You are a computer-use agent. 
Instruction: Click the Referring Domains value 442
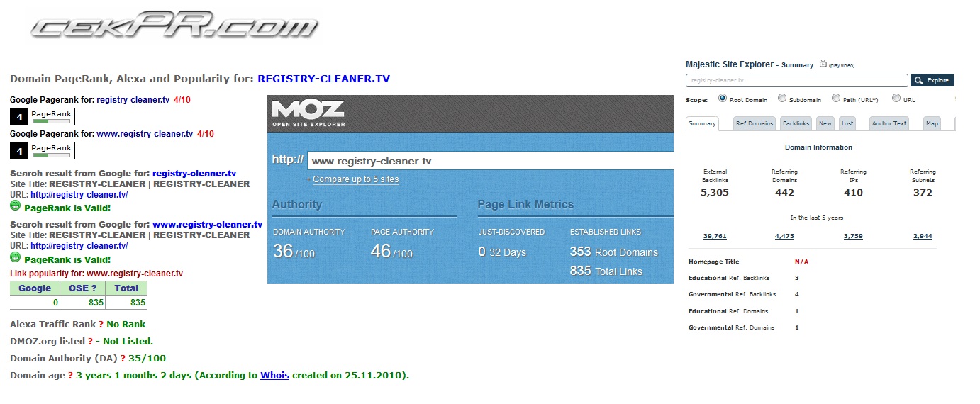click(x=784, y=192)
